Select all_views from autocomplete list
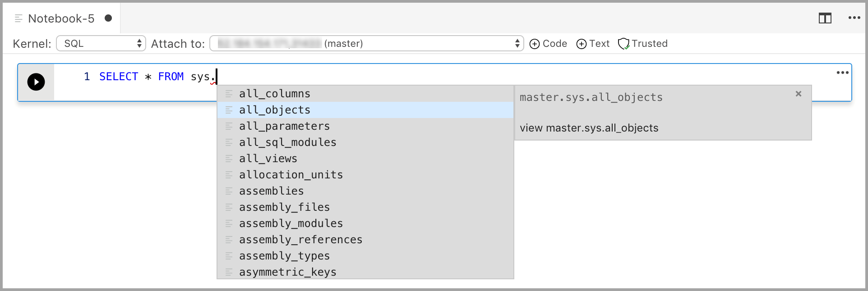 tap(268, 159)
